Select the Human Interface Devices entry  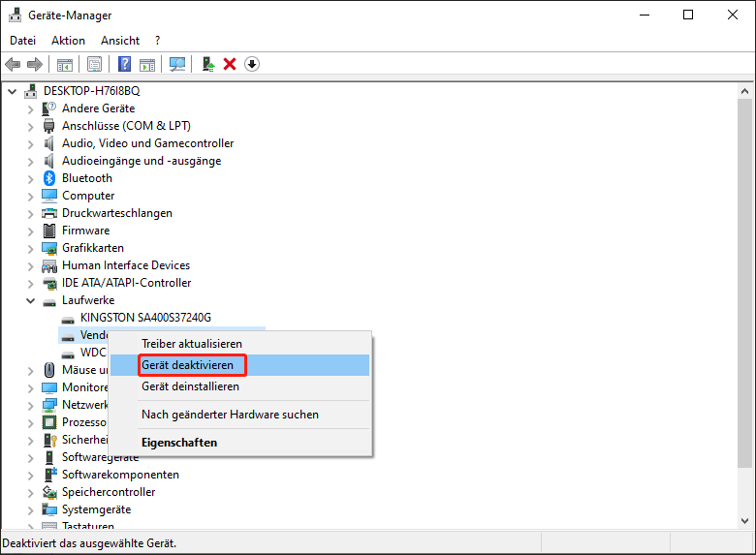[126, 265]
